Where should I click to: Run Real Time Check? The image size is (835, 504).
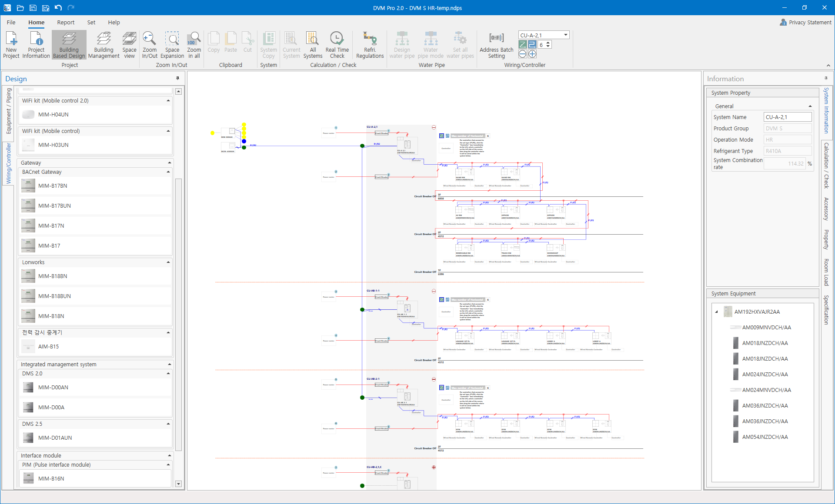point(337,45)
